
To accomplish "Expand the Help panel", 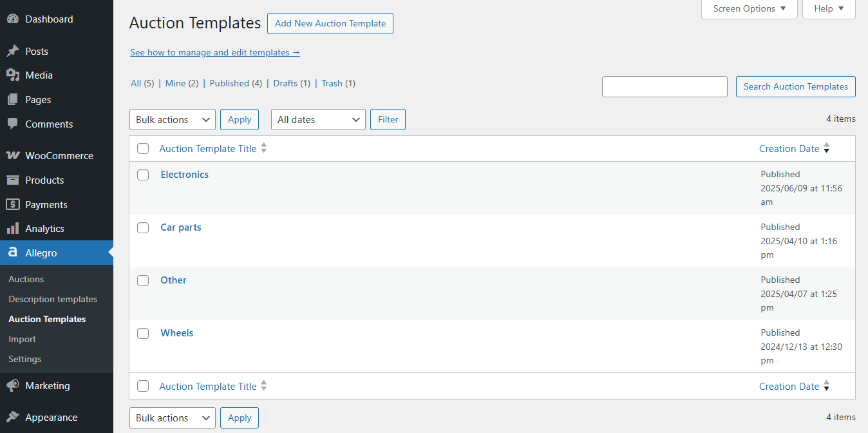I will pyautogui.click(x=829, y=9).
